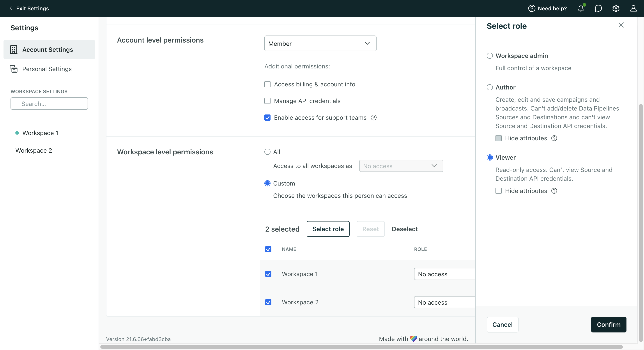Screen dimensions: 644x350
Task: Click the vertical scrollbar on right
Action: (640, 223)
